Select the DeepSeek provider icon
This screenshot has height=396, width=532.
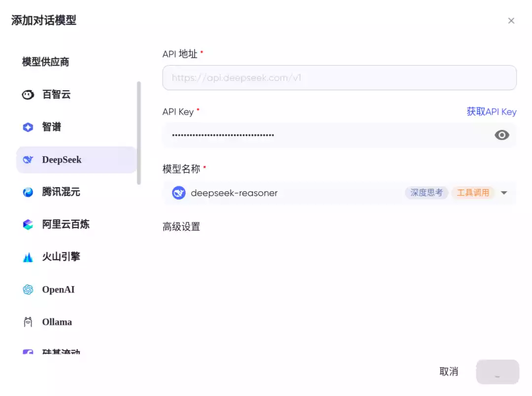click(x=28, y=160)
